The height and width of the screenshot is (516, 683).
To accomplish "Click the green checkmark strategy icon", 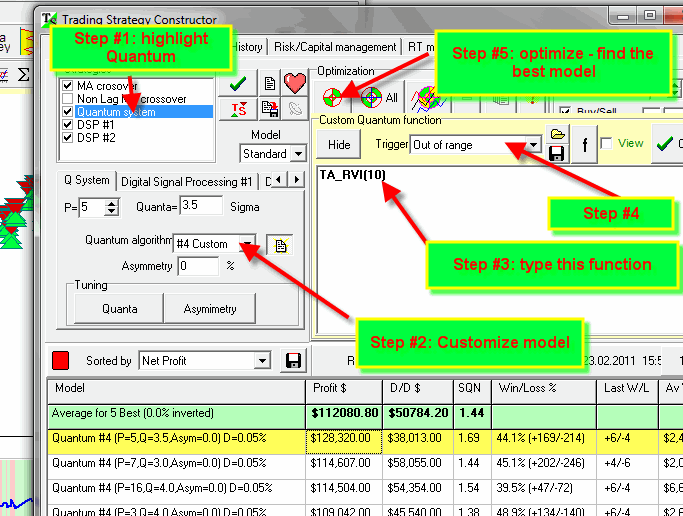I will pos(239,83).
